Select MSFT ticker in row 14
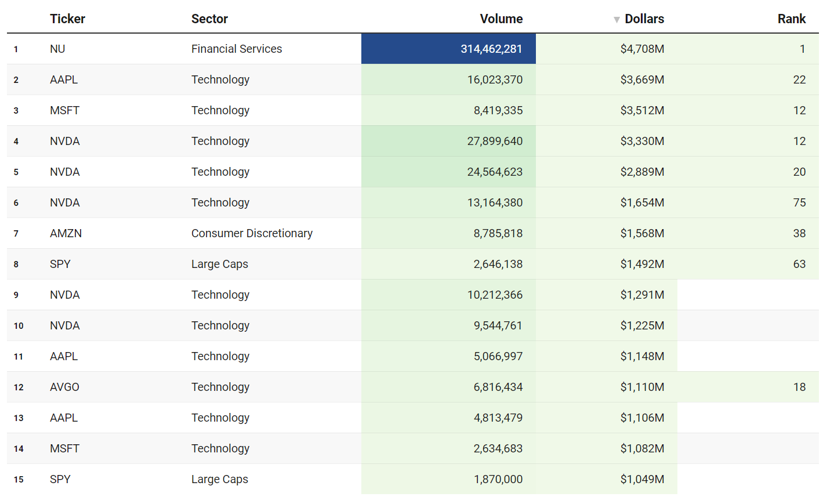The width and height of the screenshot is (823, 504). (x=64, y=449)
